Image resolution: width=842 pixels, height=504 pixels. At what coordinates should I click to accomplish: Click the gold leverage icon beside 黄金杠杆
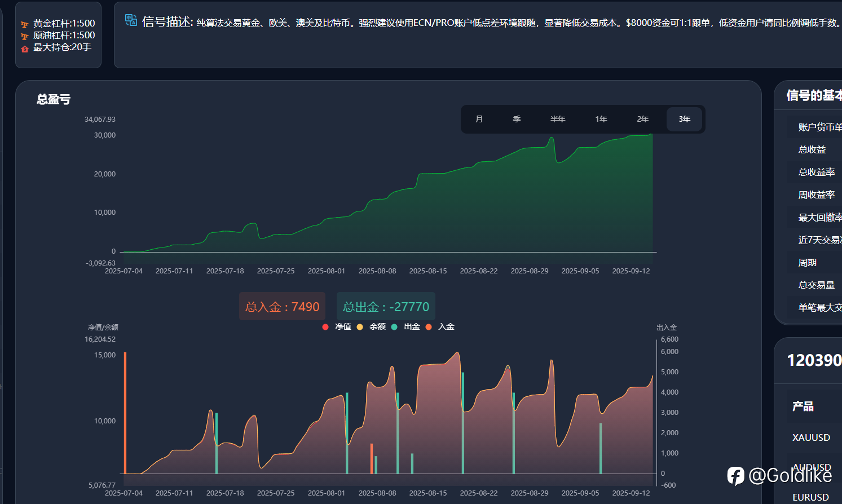click(x=25, y=24)
